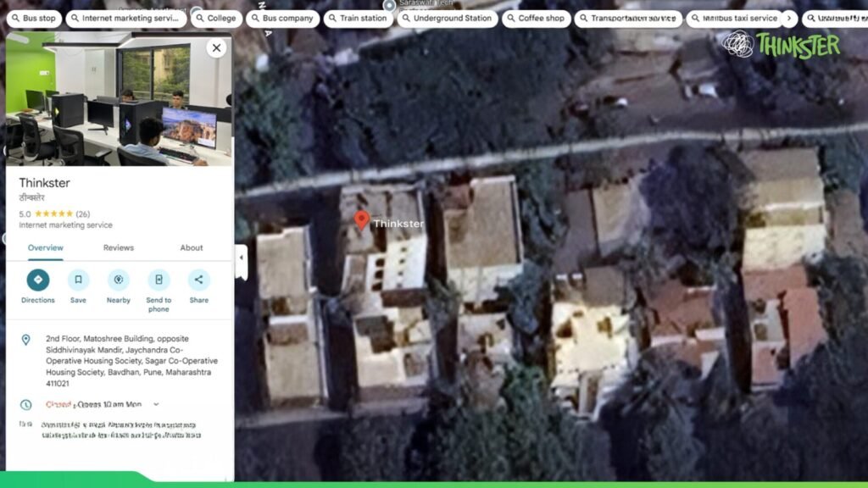Image resolution: width=868 pixels, height=488 pixels.
Task: Open Nearby places search
Action: (119, 280)
